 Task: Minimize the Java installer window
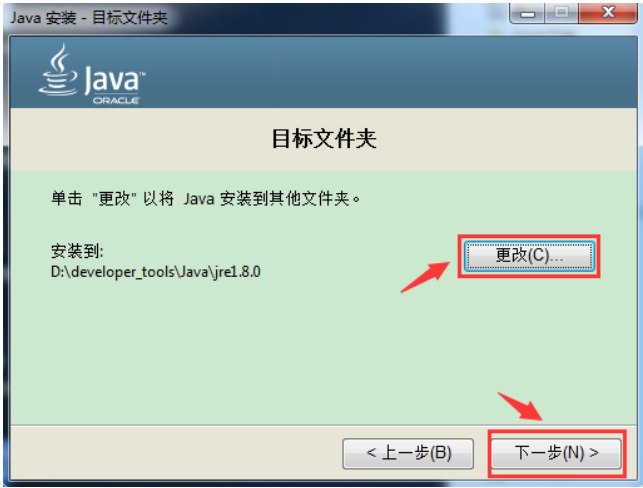(x=527, y=12)
